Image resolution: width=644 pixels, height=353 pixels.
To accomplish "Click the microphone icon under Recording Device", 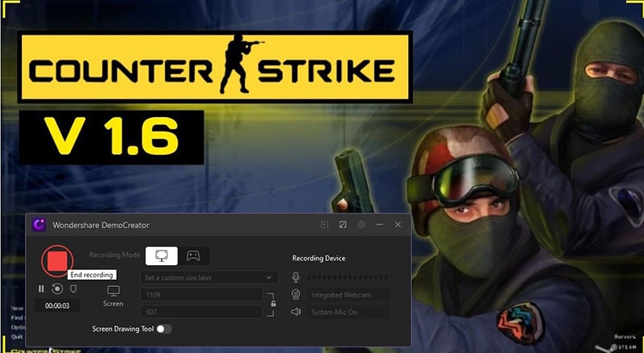I will 295,277.
